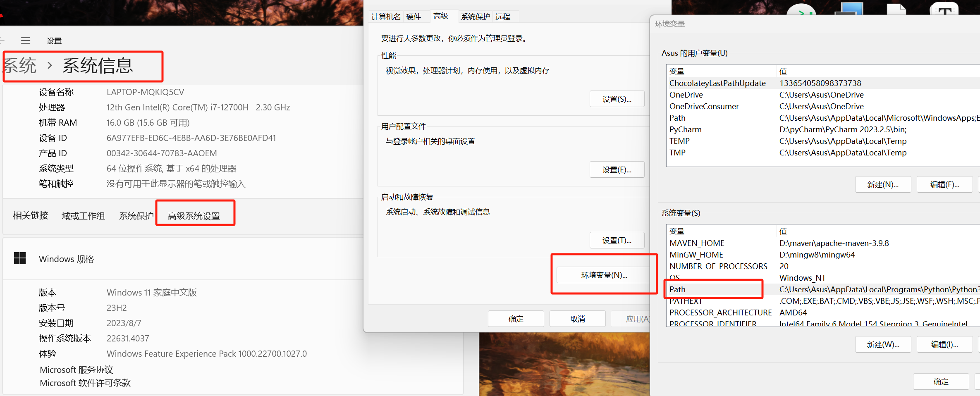Click 编辑(I)... for system variables
980x396 pixels.
tap(944, 344)
